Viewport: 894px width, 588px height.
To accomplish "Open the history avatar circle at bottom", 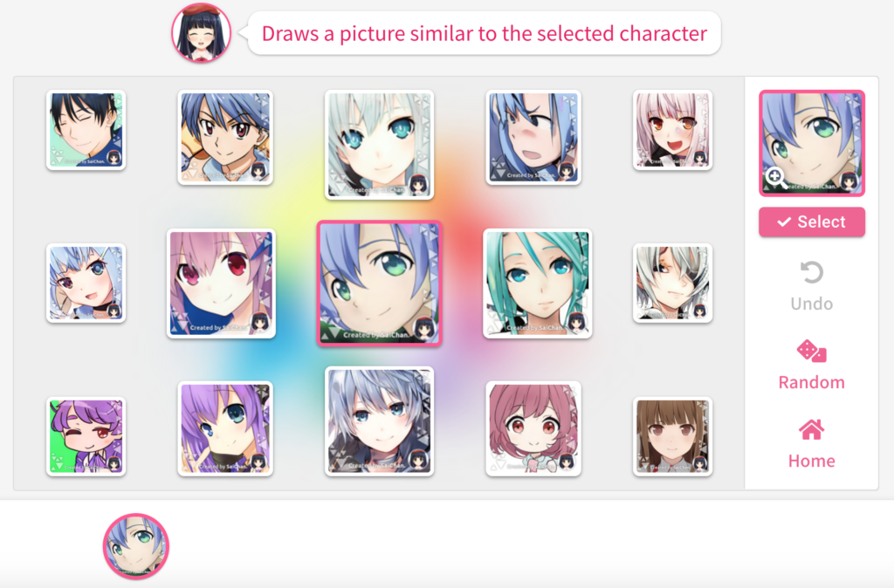I will point(135,546).
